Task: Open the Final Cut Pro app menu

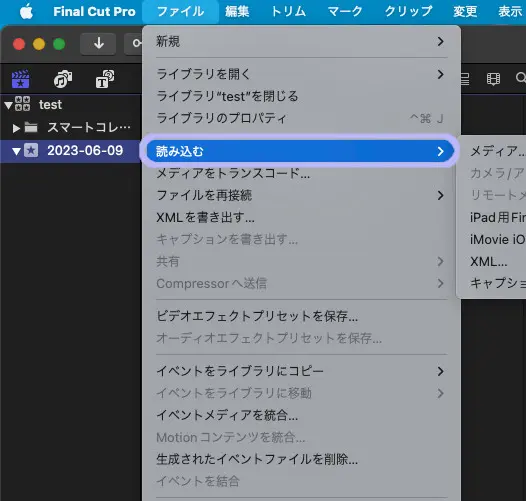Action: tap(94, 11)
